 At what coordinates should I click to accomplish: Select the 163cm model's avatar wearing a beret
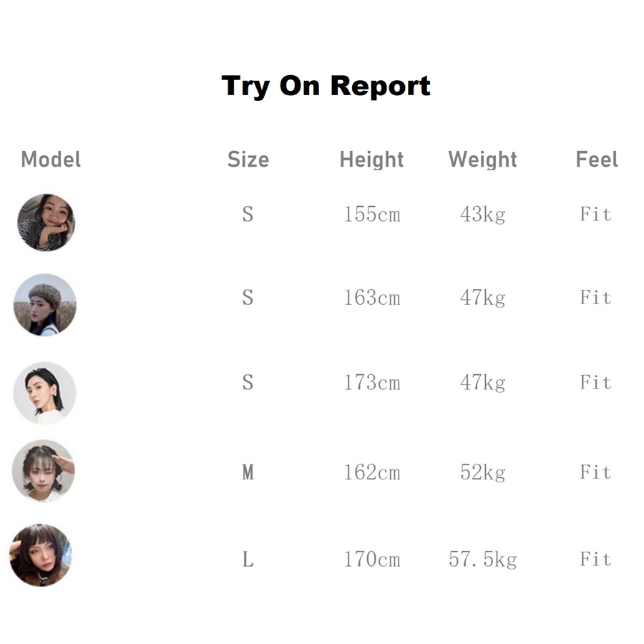[x=44, y=305]
